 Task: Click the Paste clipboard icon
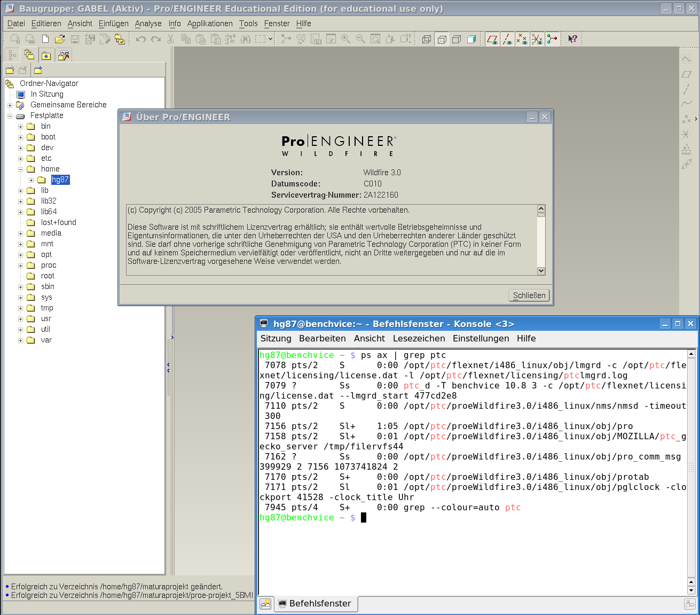click(201, 39)
